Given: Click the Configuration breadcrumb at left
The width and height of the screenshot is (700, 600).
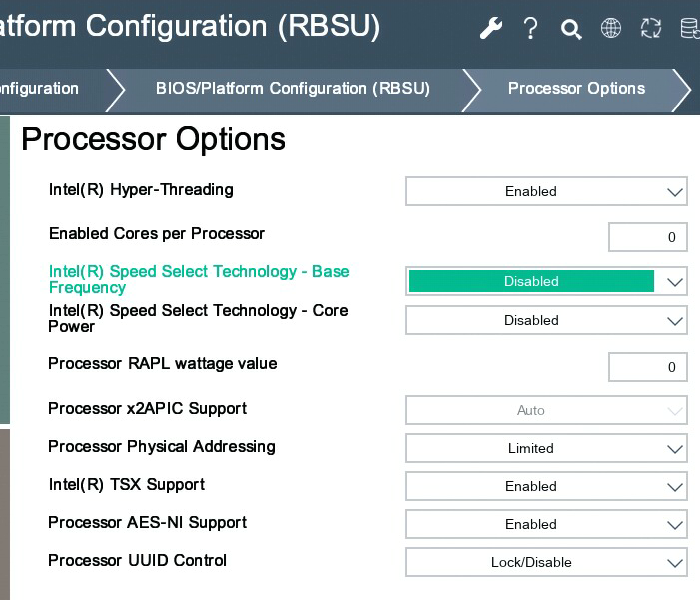Looking at the screenshot, I should [x=40, y=89].
